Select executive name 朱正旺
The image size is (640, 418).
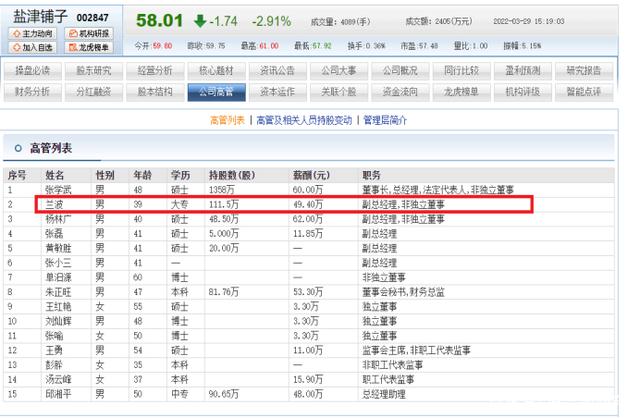58,292
